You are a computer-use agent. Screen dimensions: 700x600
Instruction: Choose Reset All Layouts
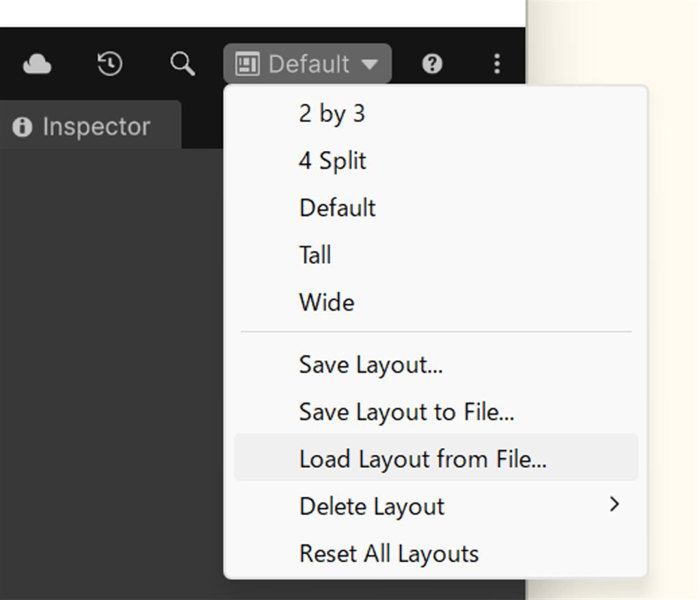pos(389,553)
